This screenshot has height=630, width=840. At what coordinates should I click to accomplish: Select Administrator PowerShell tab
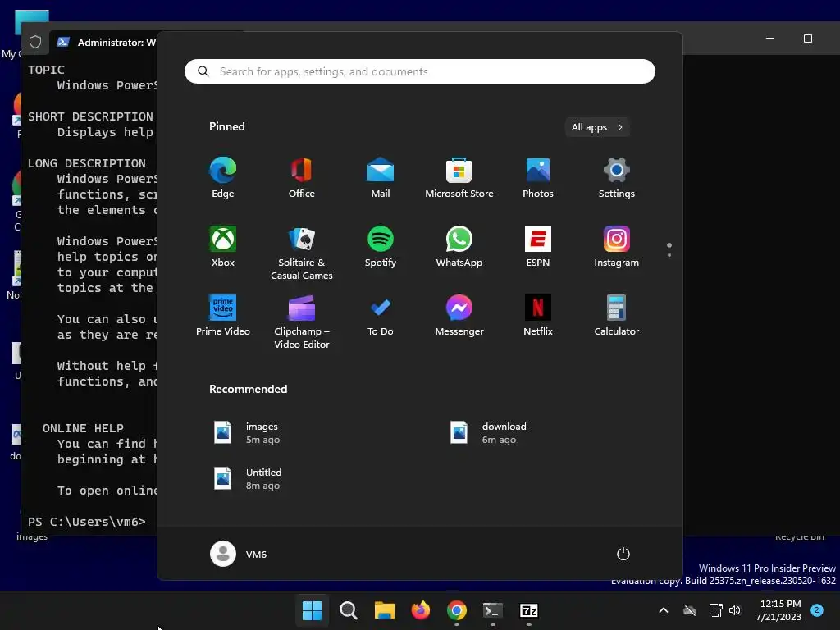click(x=107, y=43)
